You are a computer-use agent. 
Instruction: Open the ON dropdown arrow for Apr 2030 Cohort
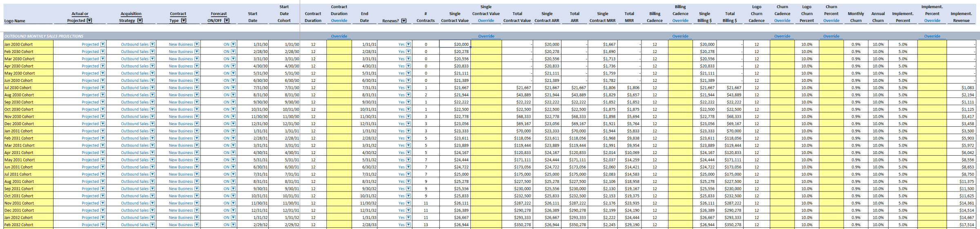point(233,66)
